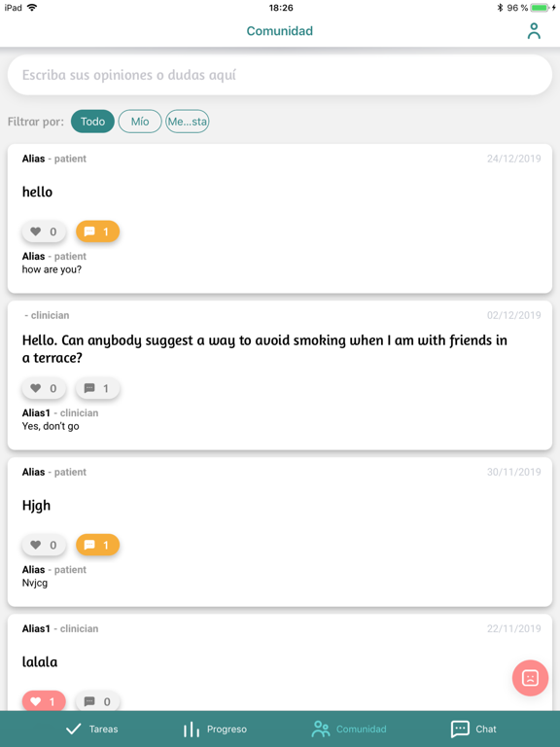560x747 pixels.
Task: Show the orange comment count on "Hjgh"
Action: pyautogui.click(x=97, y=545)
